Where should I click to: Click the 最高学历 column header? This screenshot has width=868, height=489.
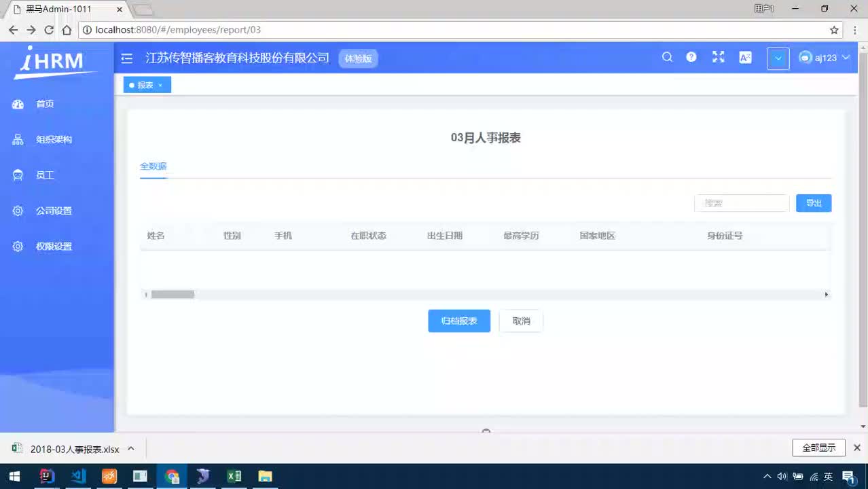click(x=521, y=236)
